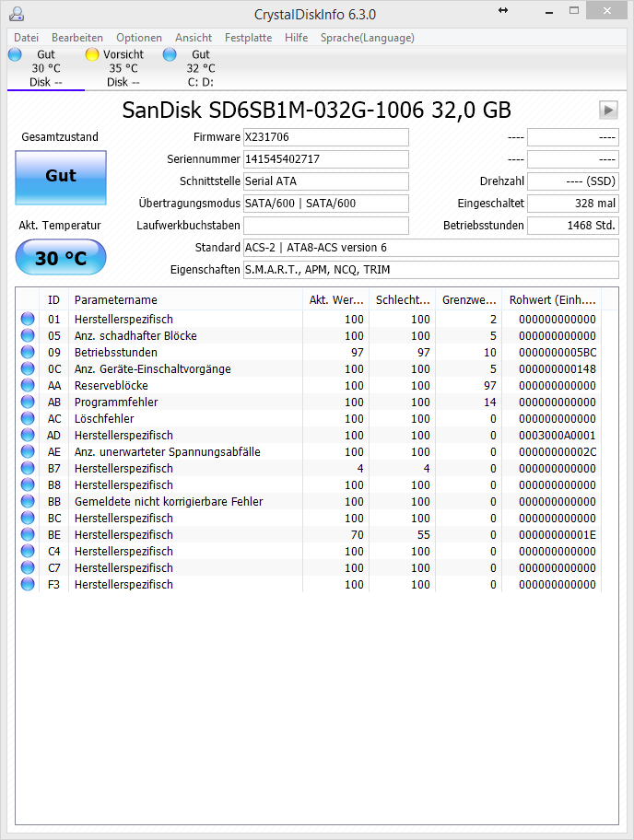
Task: Click the status orb of Programmfehler row
Action: tap(28, 402)
